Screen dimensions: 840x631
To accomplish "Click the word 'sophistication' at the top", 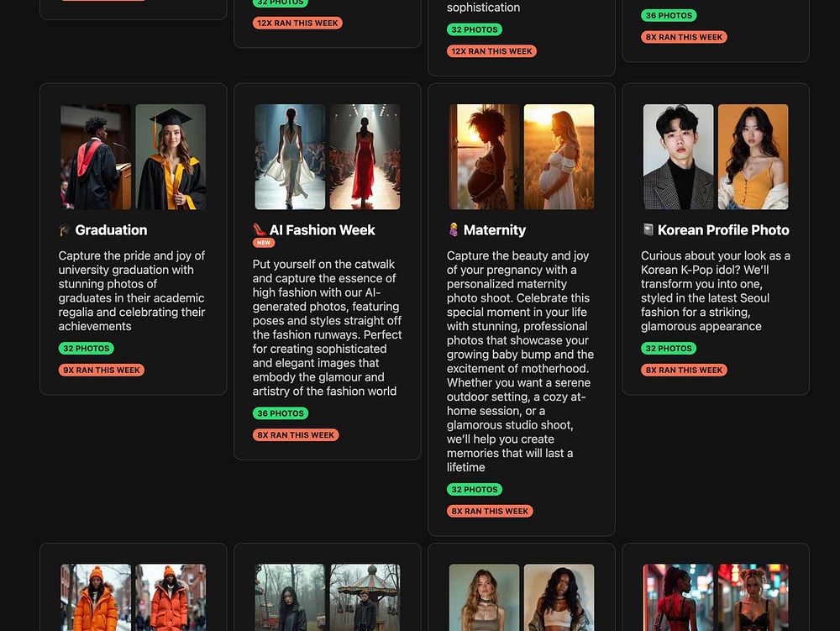I will coord(483,8).
